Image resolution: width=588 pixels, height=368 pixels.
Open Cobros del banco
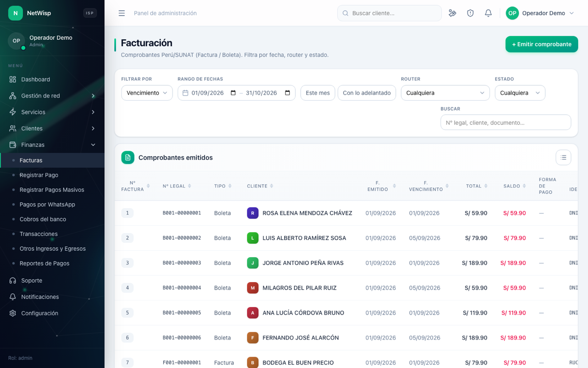[x=52, y=219]
